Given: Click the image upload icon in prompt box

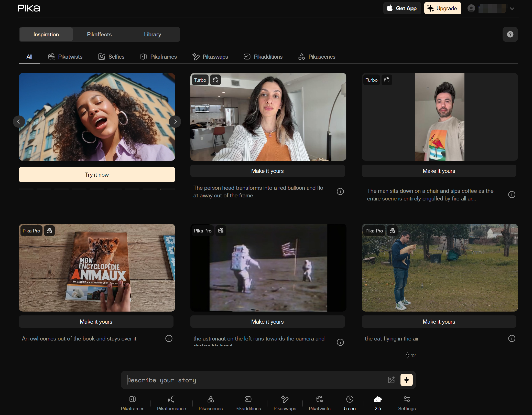Looking at the screenshot, I should coord(391,380).
